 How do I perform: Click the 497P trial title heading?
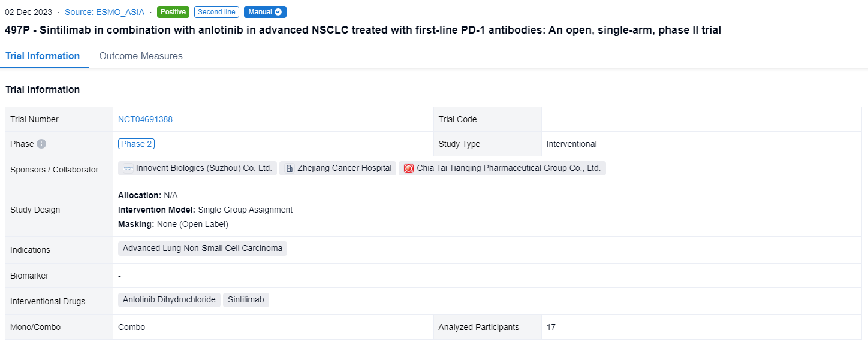[363, 30]
